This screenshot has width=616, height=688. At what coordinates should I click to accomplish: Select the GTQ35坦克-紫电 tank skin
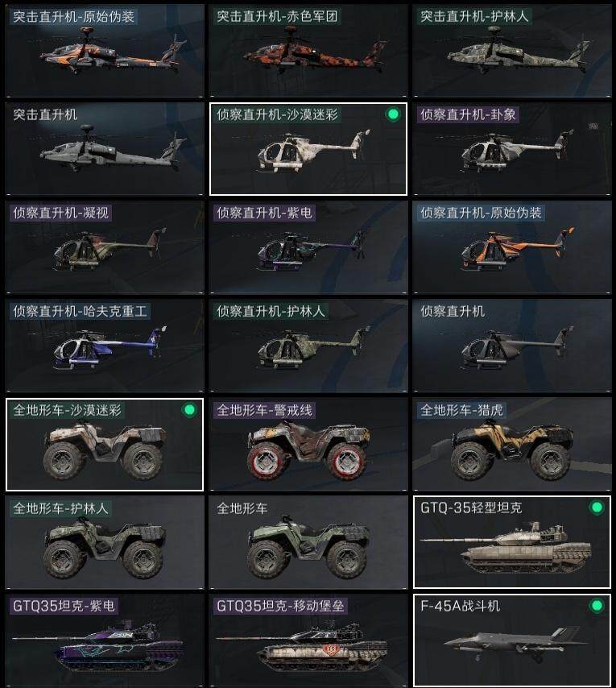coord(105,640)
